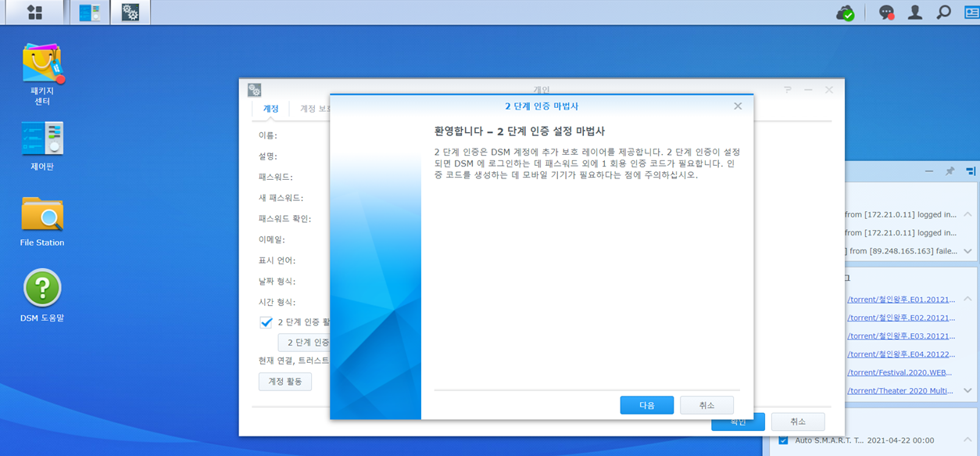Click OK (확인) in Personal window

click(x=738, y=422)
